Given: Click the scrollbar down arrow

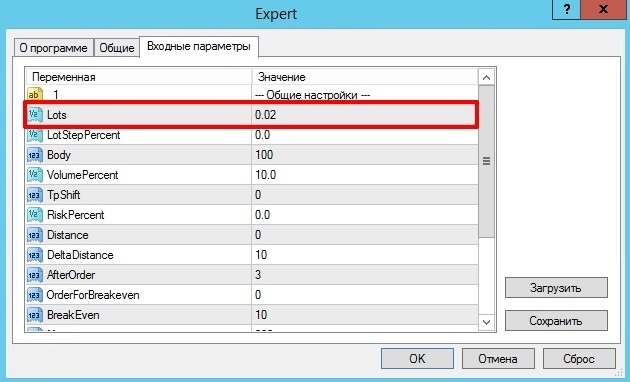Looking at the screenshot, I should pos(486,322).
